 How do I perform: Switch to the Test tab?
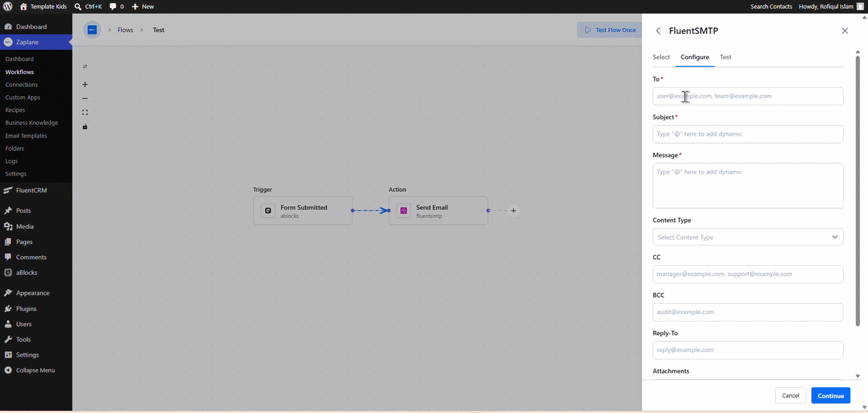coord(726,57)
